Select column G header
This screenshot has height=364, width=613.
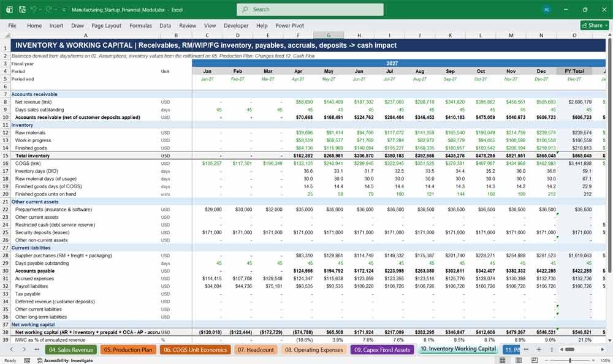click(329, 35)
